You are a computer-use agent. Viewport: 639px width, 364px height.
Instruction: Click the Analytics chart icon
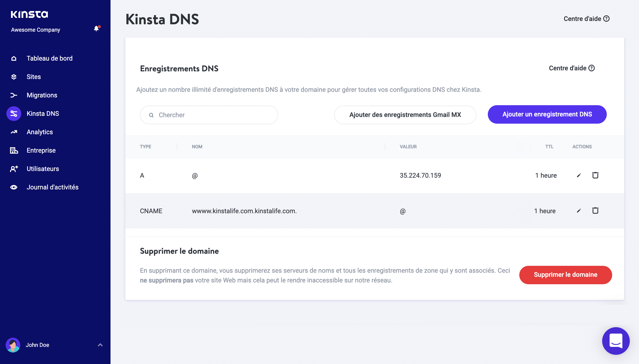[x=14, y=132]
